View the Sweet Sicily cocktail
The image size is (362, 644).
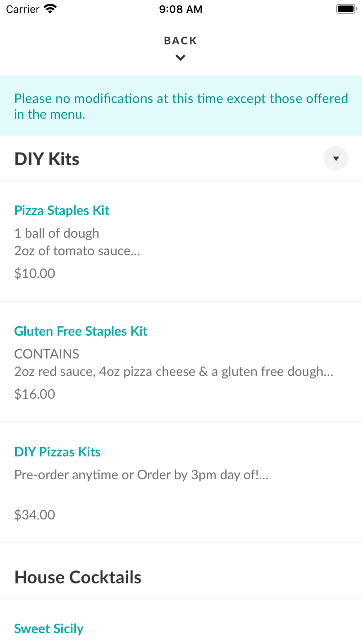49,628
